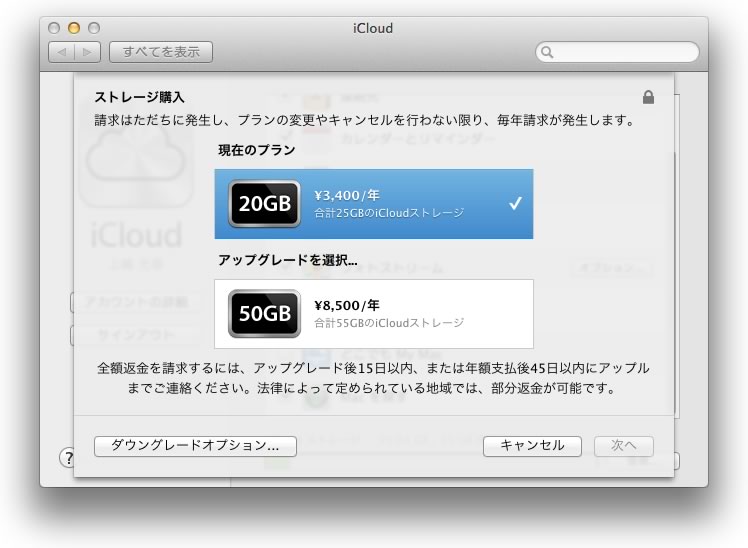This screenshot has width=748, height=548.
Task: Click the キャンセル button
Action: pos(532,446)
